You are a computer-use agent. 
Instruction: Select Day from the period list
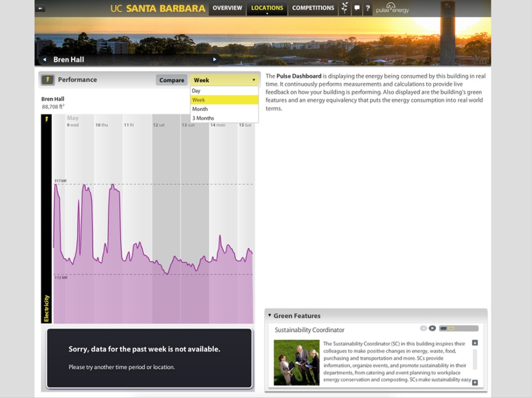[224, 90]
